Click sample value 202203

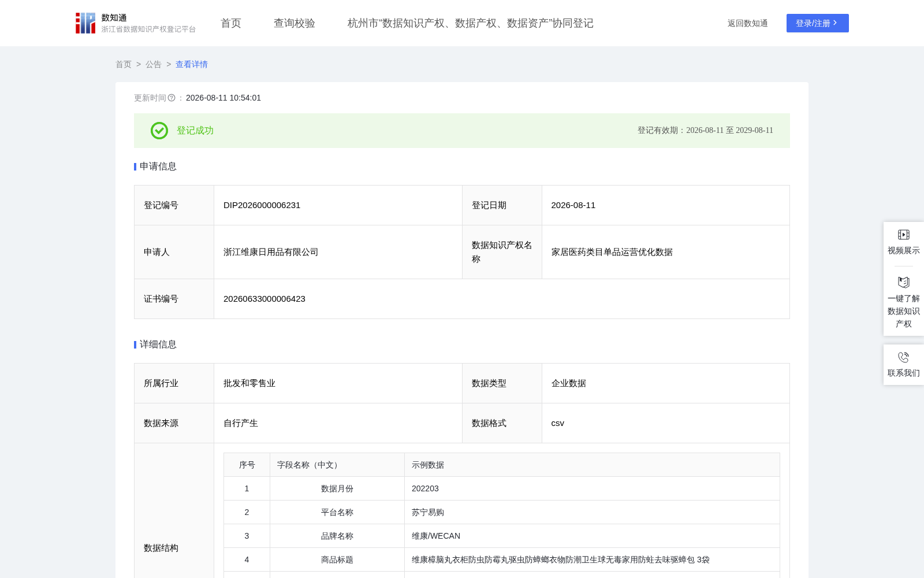click(426, 489)
